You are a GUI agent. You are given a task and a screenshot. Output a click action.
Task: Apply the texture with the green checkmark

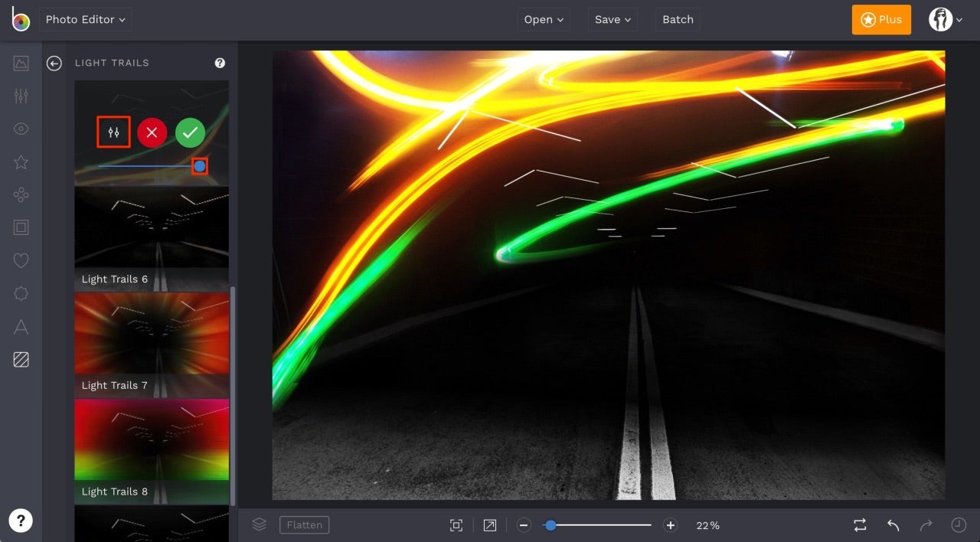[x=190, y=132]
